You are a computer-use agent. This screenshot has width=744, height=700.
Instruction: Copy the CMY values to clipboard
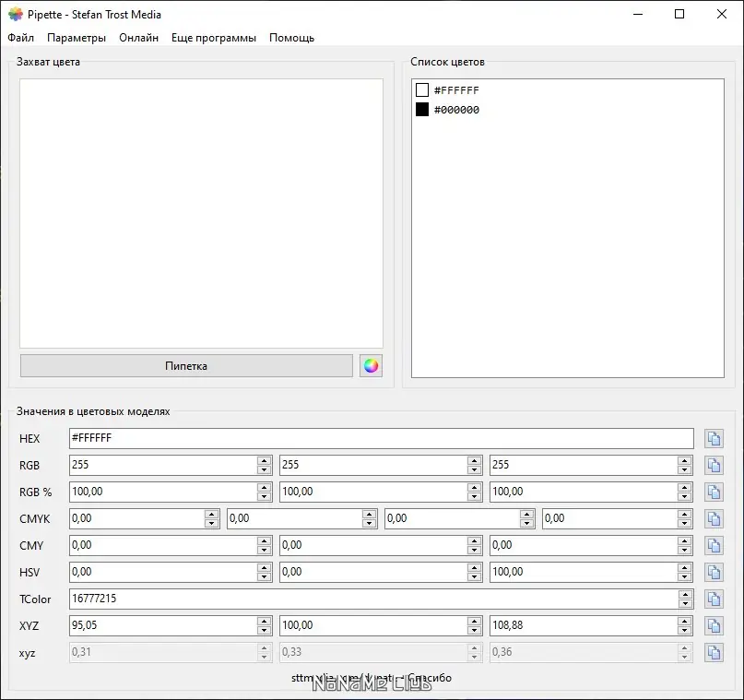[x=714, y=546]
